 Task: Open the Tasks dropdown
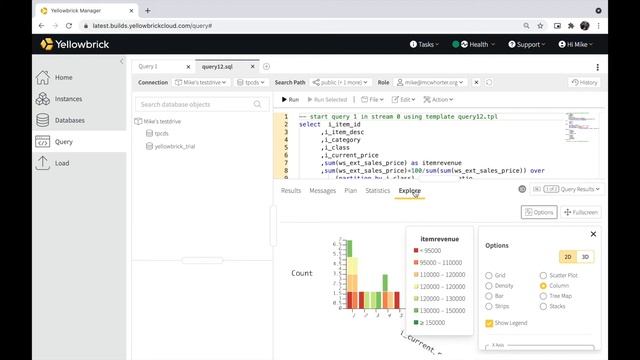[x=424, y=44]
